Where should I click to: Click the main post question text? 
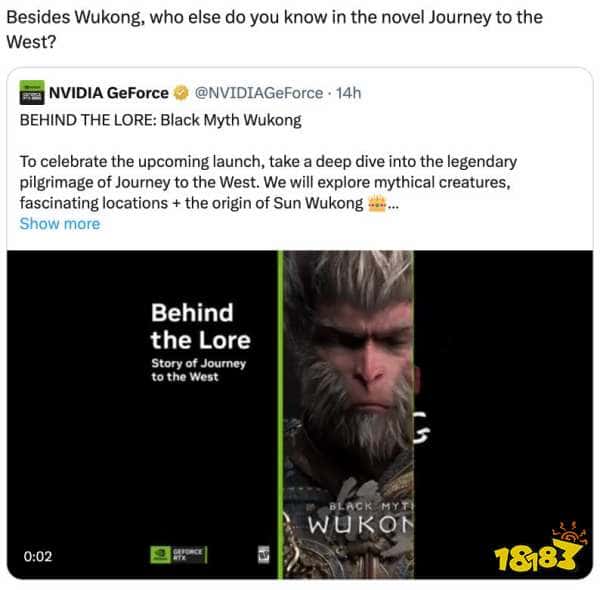[x=274, y=29]
